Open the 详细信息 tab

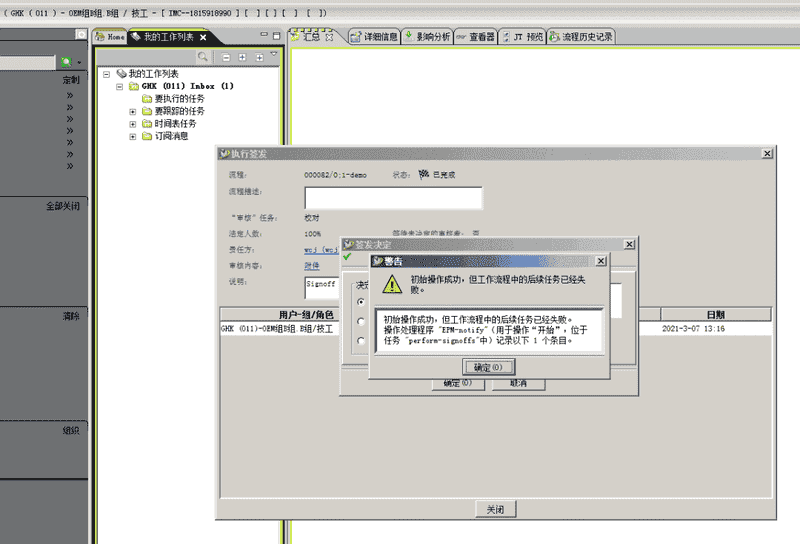point(374,37)
